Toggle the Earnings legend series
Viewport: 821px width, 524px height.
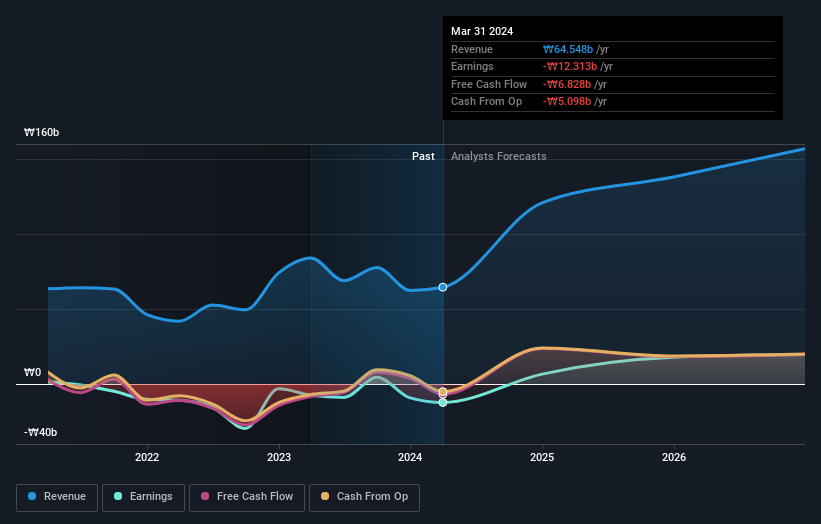click(143, 497)
